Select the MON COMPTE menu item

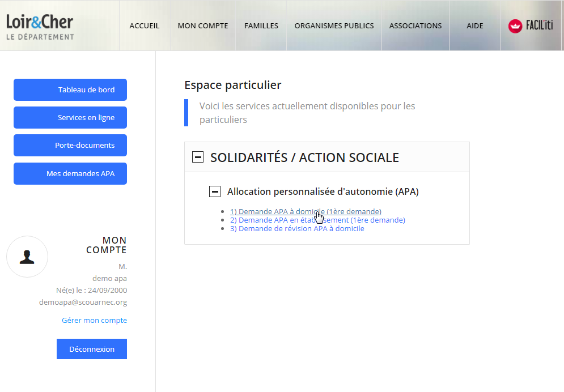tap(202, 25)
